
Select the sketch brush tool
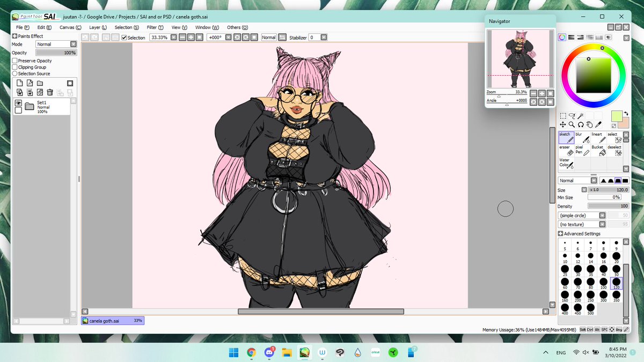tap(566, 137)
